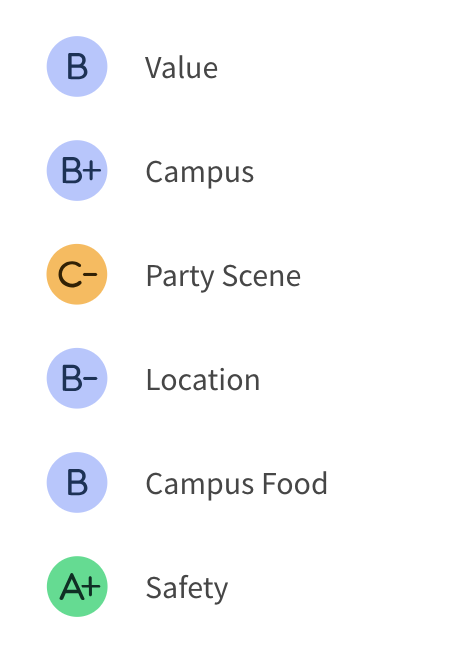The image size is (460, 662).
Task: Select the B+ grade badge for Campus
Action: (77, 170)
